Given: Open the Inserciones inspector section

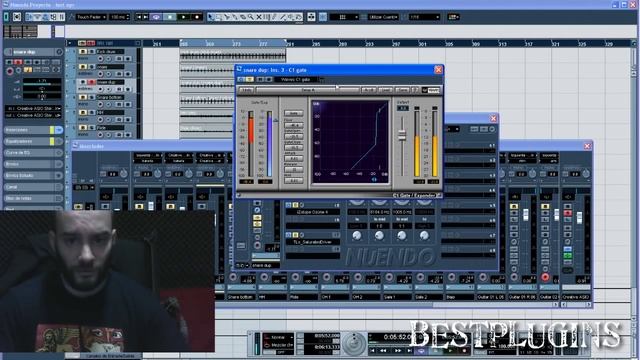Looking at the screenshot, I should (x=33, y=130).
